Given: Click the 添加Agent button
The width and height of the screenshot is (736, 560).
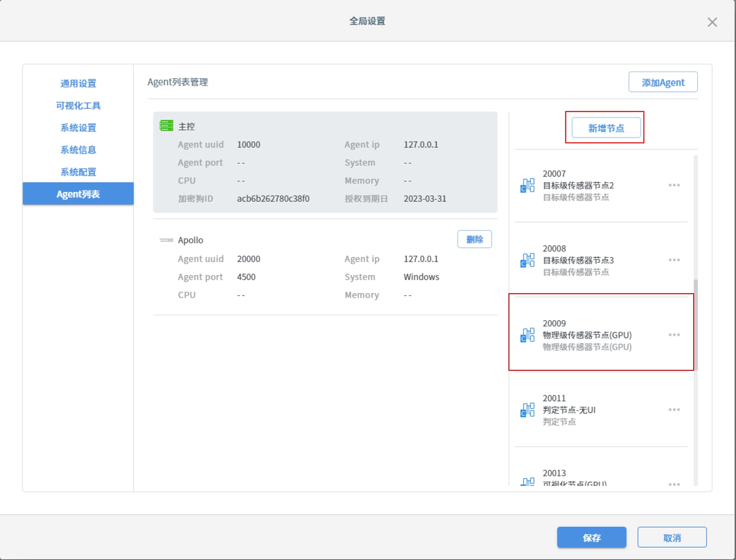Looking at the screenshot, I should tap(663, 82).
